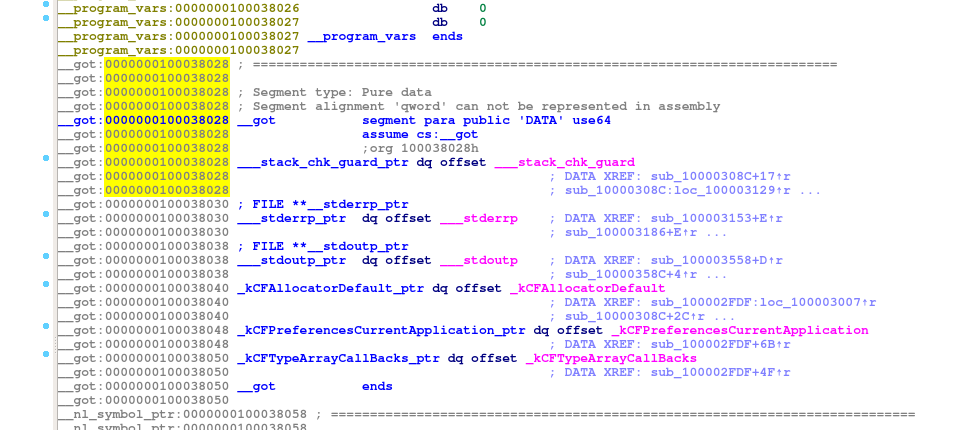This screenshot has width=967, height=430.
Task: Select the _kCFPreferencesCurrentApplication_ptr label
Action: [x=381, y=330]
